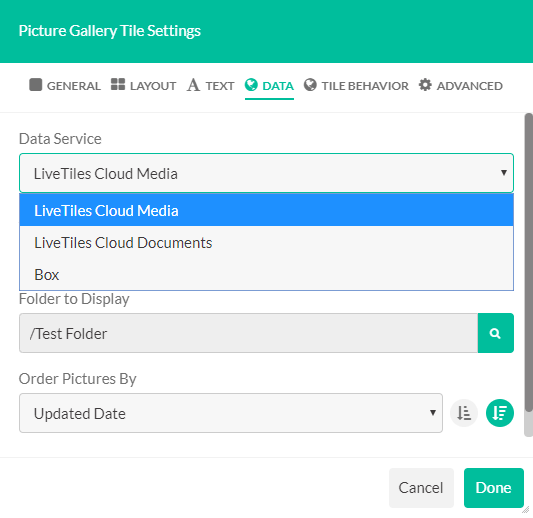Click the folder search magnifier button

click(495, 333)
